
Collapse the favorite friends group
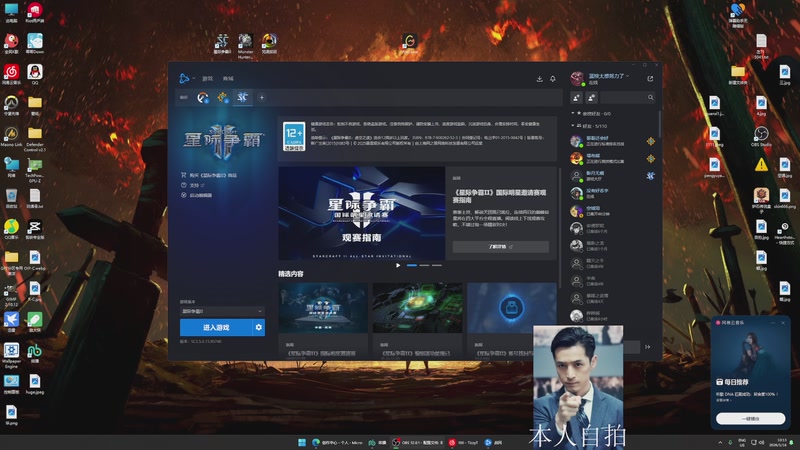pyautogui.click(x=572, y=113)
